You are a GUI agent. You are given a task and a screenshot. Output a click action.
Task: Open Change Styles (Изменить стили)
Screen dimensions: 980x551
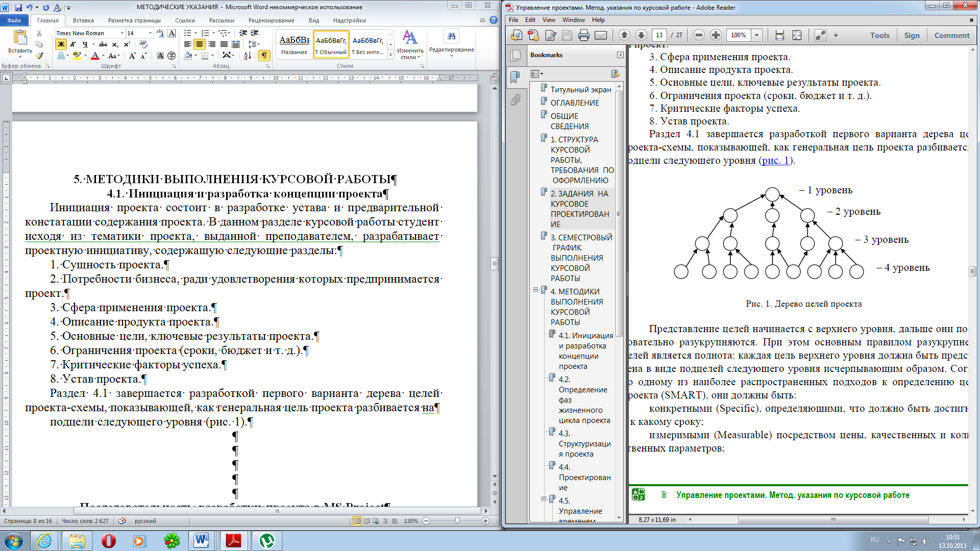click(x=410, y=44)
